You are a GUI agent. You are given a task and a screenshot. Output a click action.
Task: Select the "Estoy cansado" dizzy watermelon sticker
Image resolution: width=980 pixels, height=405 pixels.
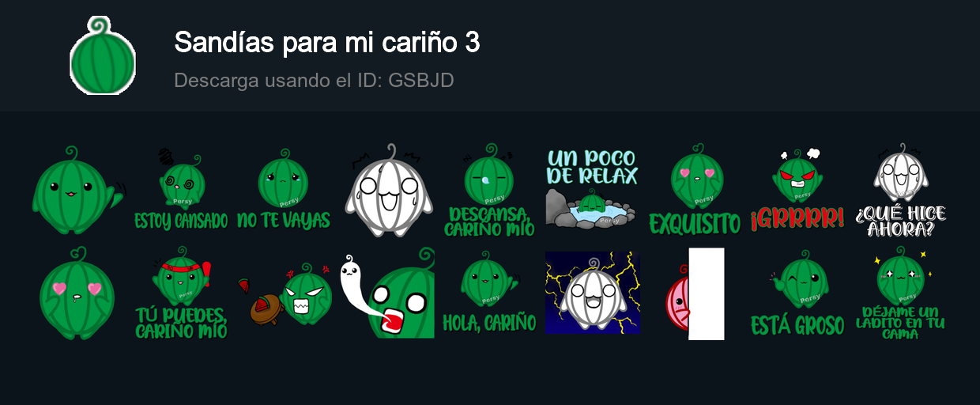182,188
